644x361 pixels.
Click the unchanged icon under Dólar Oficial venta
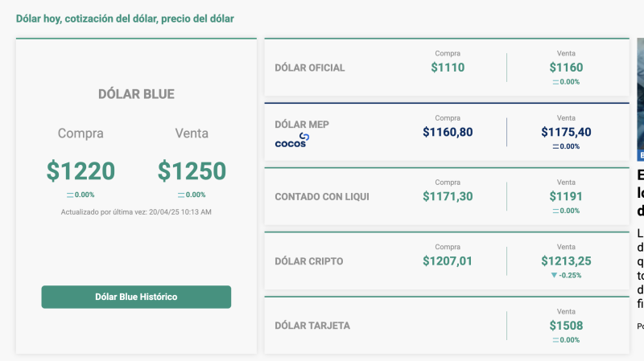click(555, 82)
